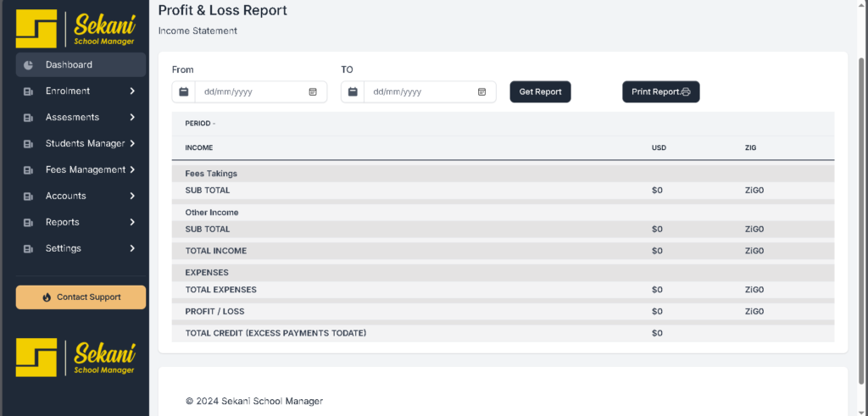Click the $0 value in PROFIT / LOSS row
The width and height of the screenshot is (868, 416).
click(657, 312)
